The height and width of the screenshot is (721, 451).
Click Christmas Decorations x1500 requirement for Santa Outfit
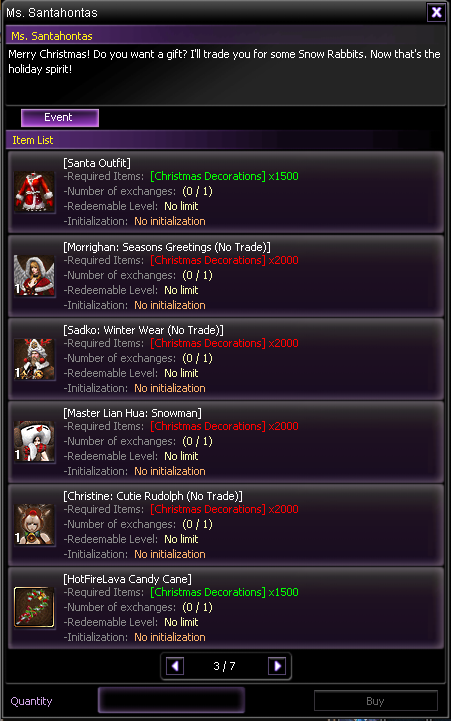point(224,176)
